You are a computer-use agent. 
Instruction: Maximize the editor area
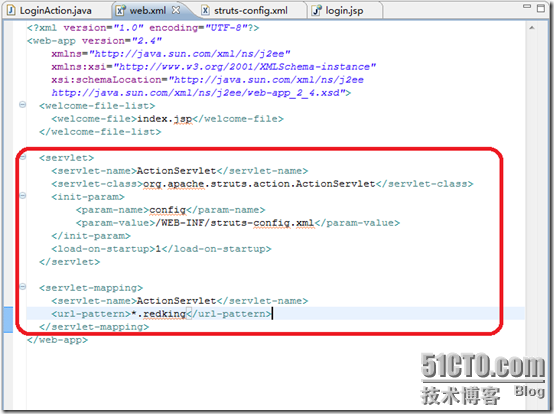[x=541, y=8]
